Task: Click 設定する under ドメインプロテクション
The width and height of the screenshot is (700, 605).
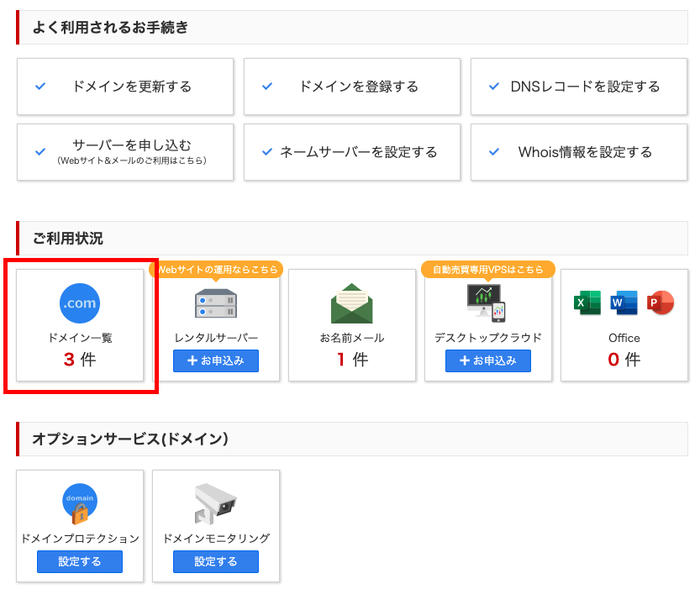Action: tap(80, 561)
